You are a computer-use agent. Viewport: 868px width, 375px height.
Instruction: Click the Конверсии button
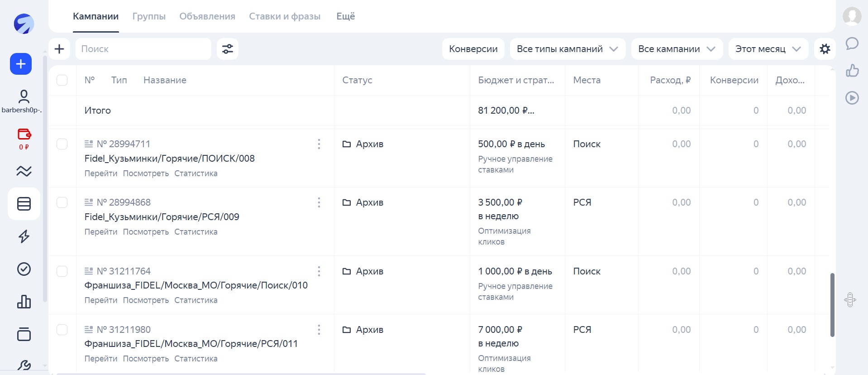[x=473, y=49]
